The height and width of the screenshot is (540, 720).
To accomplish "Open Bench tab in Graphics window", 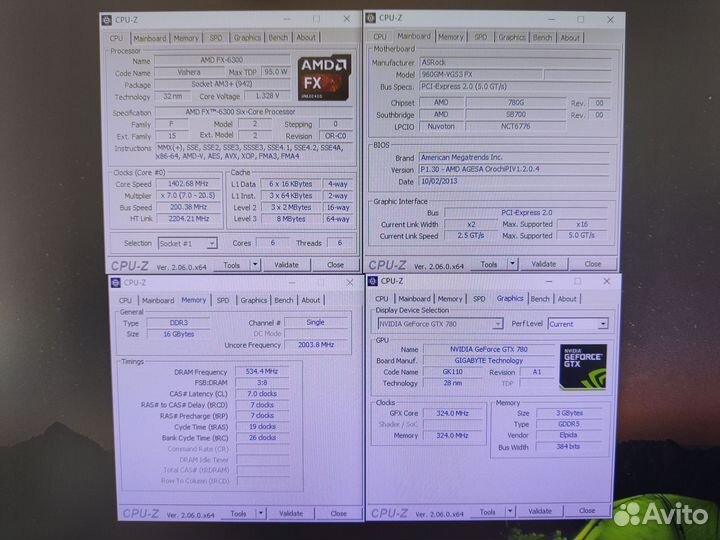I will [540, 298].
